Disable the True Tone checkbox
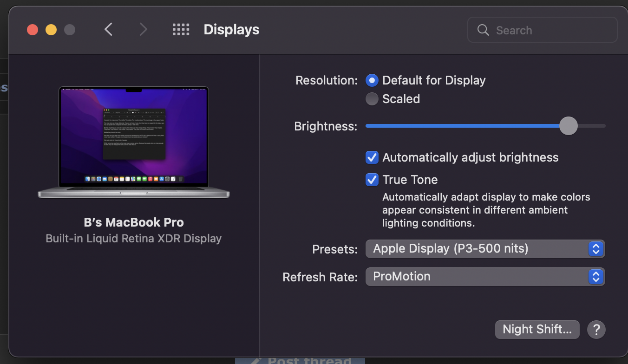The height and width of the screenshot is (364, 628). 372,180
